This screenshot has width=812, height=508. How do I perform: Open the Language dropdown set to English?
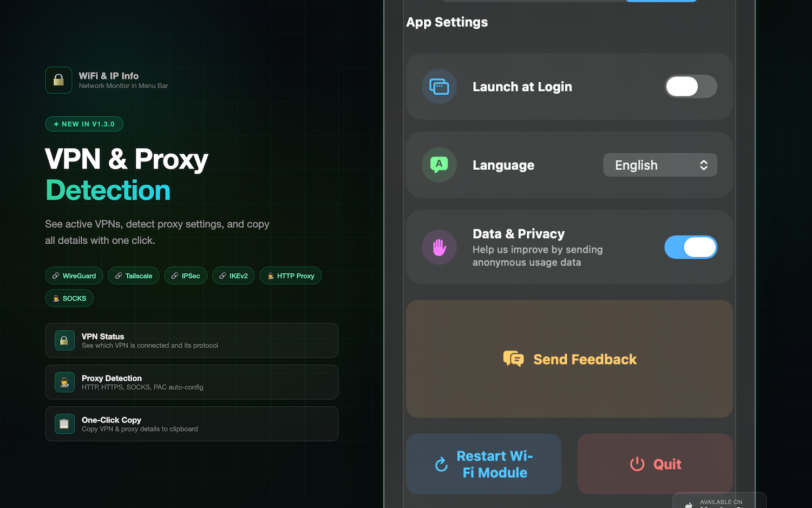pos(660,165)
